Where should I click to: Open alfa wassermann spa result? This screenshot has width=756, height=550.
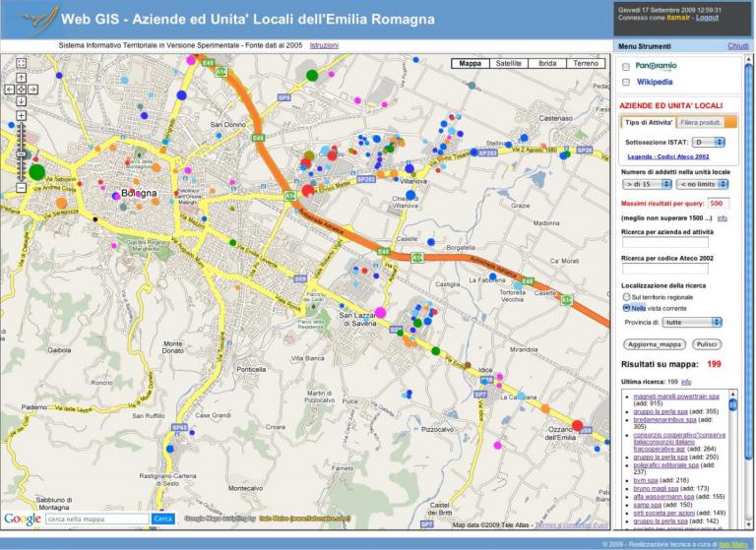[663, 497]
